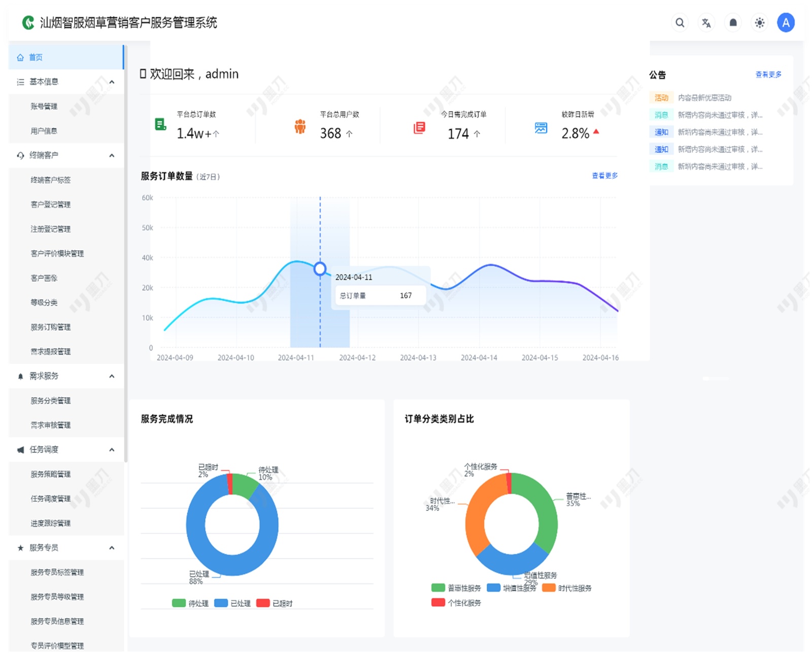
Task: Toggle the light/dark theme sun icon
Action: (759, 23)
